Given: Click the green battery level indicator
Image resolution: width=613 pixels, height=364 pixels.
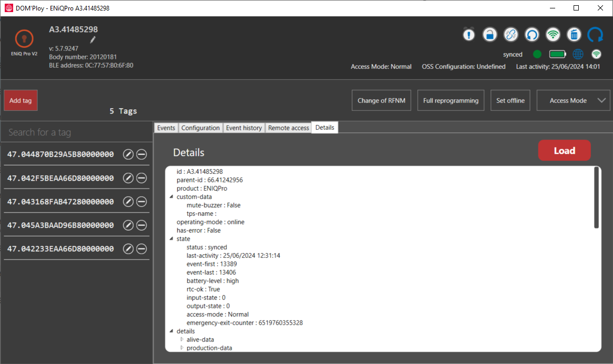Looking at the screenshot, I should [557, 54].
